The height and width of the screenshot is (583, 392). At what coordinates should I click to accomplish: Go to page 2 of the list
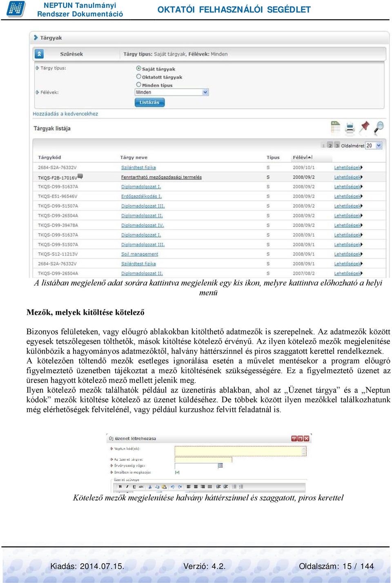[x=330, y=146]
